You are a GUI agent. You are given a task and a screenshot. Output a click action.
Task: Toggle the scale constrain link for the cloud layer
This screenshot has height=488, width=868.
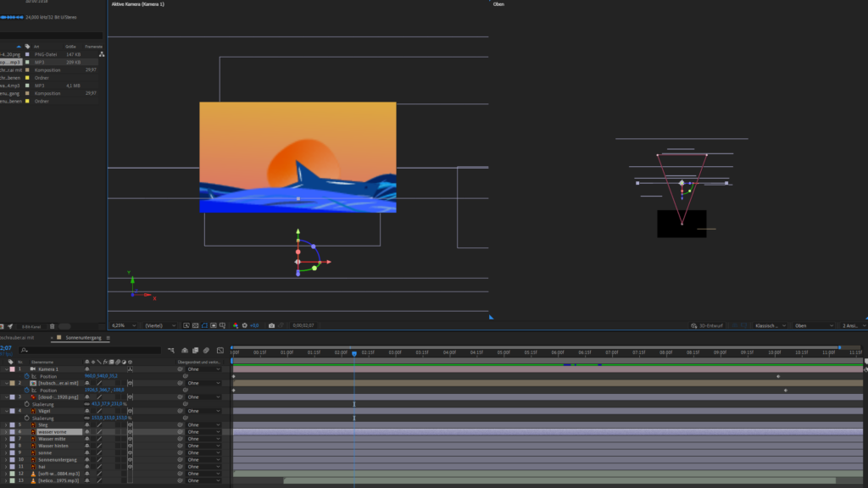86,404
